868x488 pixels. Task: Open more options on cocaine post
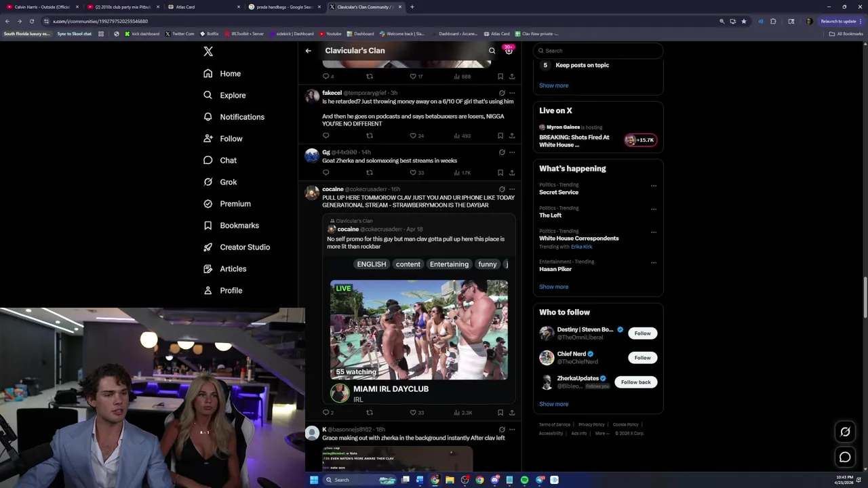pos(512,189)
